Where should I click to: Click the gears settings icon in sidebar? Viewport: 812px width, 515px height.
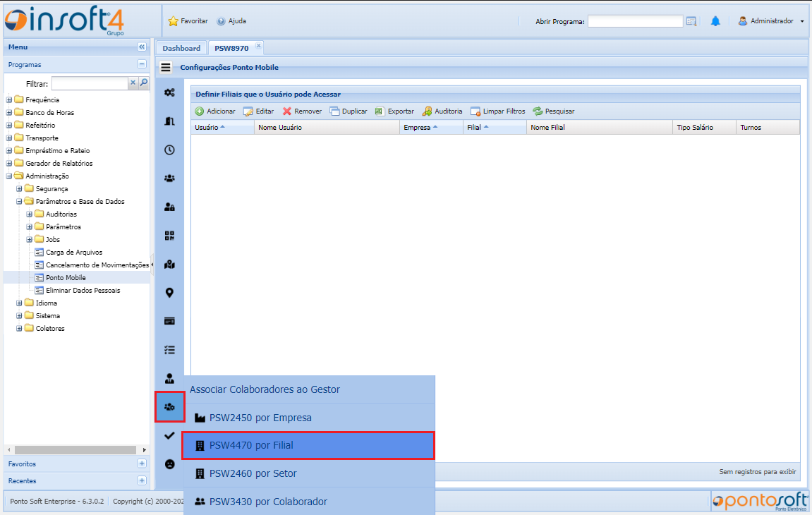tap(169, 92)
